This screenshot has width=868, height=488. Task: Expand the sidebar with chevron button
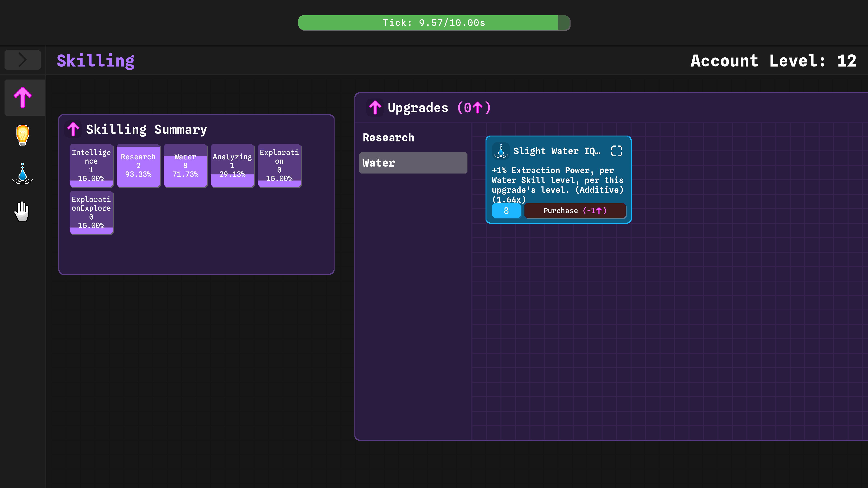tap(23, 60)
